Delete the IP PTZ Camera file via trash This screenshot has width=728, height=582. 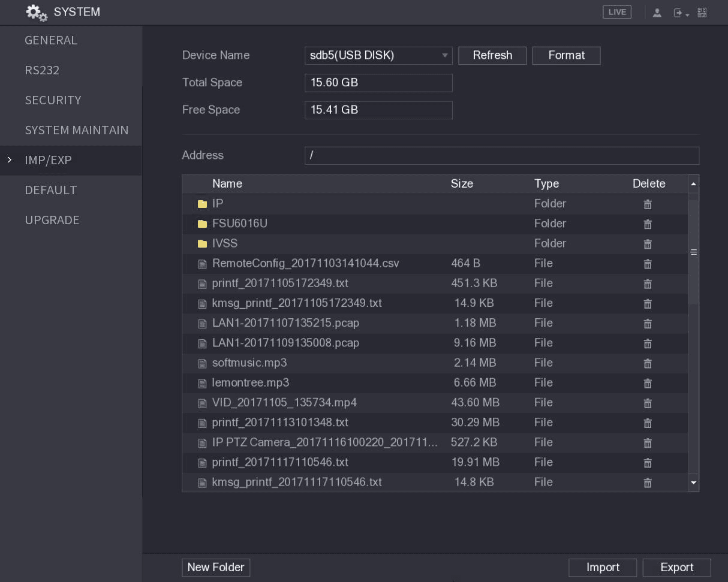pyautogui.click(x=648, y=443)
